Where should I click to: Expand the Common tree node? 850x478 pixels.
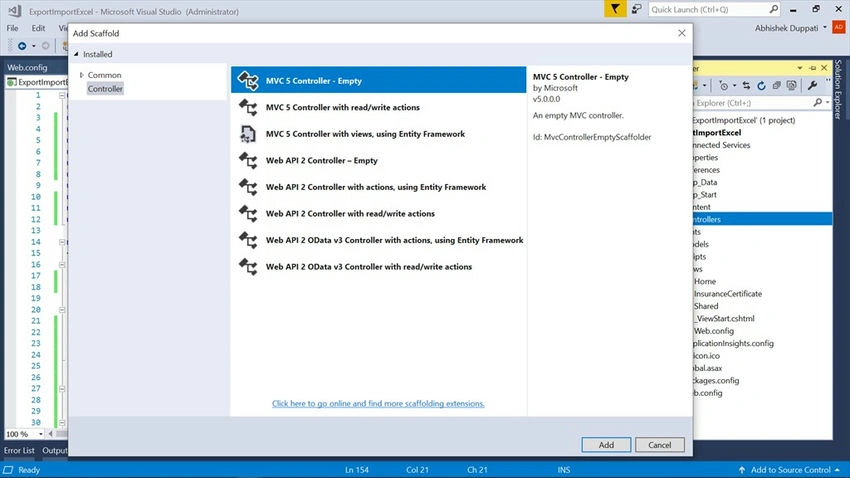pos(82,75)
